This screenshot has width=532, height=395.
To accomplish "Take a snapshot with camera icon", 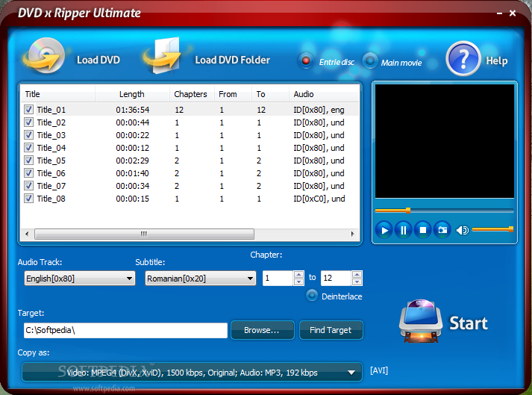I will pyautogui.click(x=442, y=230).
